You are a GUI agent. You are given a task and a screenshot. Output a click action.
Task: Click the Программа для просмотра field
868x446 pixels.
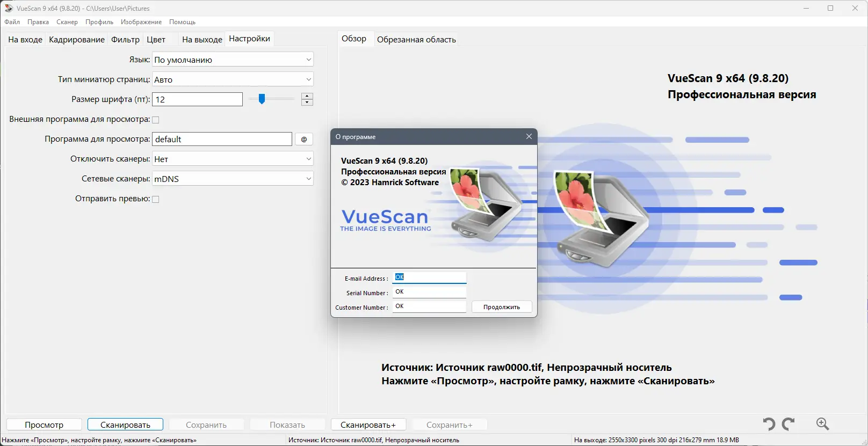[222, 139]
